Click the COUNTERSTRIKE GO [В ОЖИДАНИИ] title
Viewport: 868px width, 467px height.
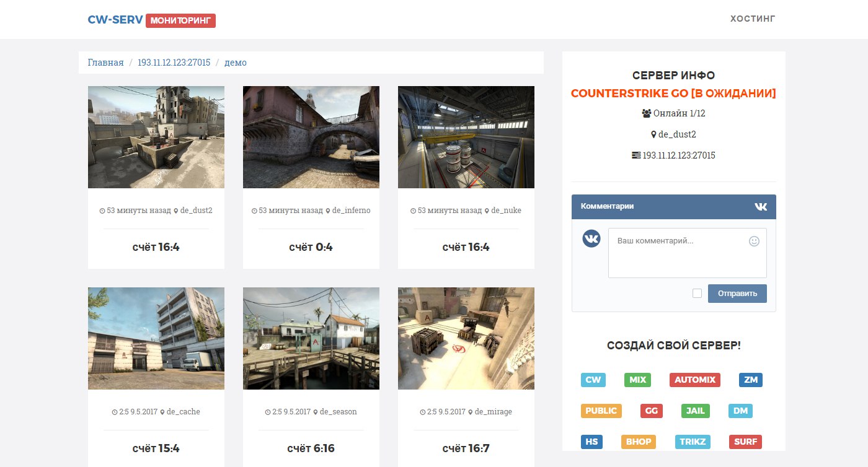coord(673,94)
